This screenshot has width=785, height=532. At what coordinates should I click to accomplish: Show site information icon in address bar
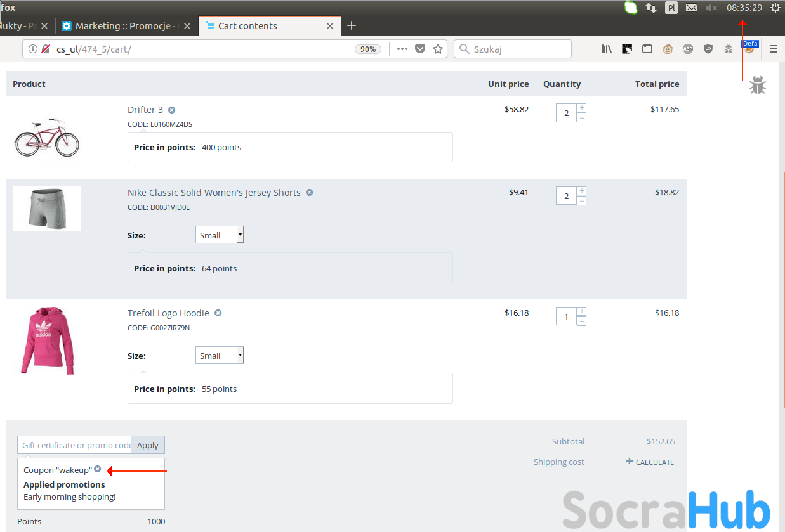click(33, 49)
